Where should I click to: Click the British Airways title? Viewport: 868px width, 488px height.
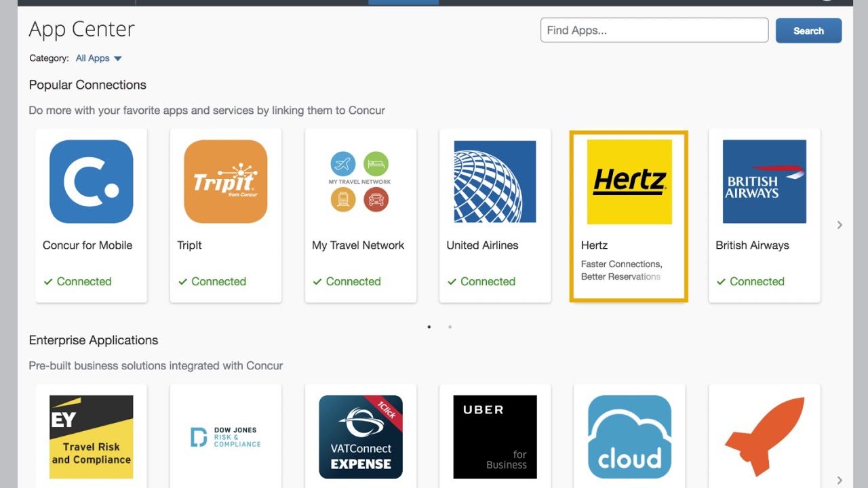pyautogui.click(x=752, y=245)
